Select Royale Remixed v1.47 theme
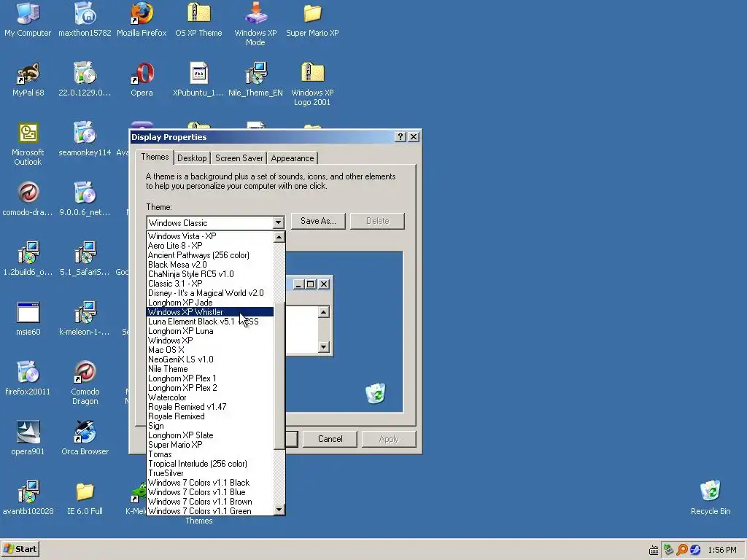The image size is (747, 560). pyautogui.click(x=210, y=407)
